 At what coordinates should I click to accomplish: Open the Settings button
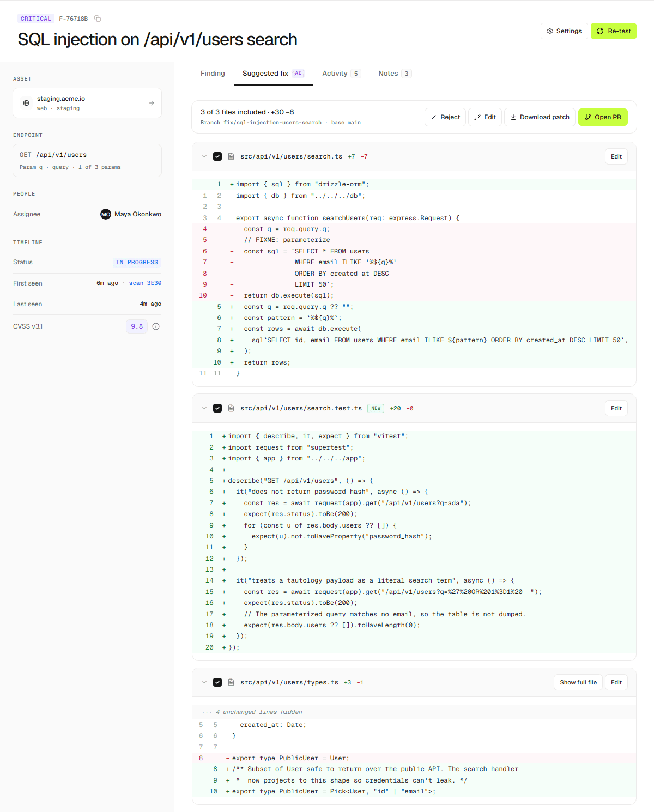click(x=564, y=31)
